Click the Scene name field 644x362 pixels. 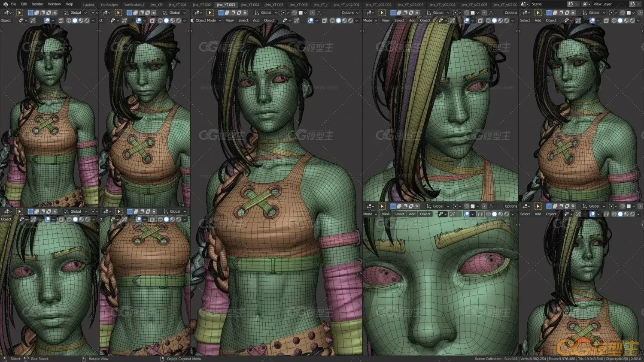(x=548, y=4)
